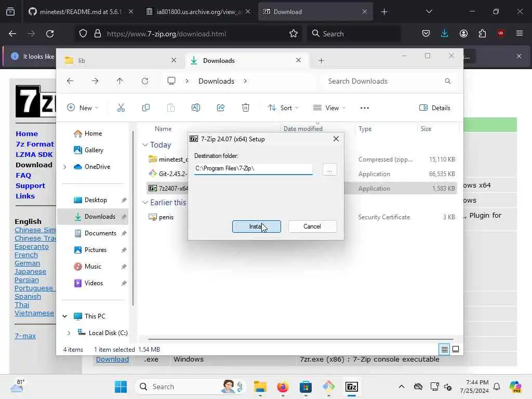Switch to large thumbnails view icon
Image resolution: width=532 pixels, height=399 pixels.
coord(456,349)
